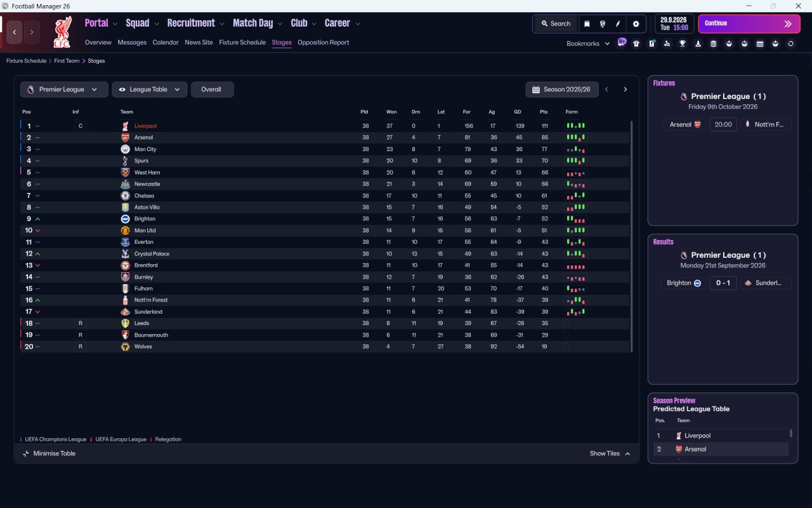Screen dimensions: 812x508
Task: Click the magnifier scouting icon in bookmarks bar
Action: coord(667,44)
